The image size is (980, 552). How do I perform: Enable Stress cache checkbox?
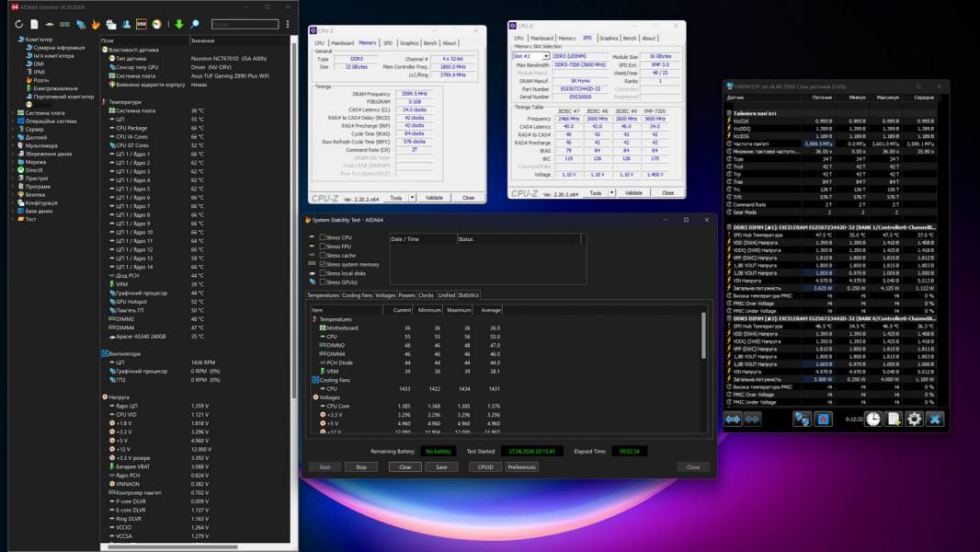tap(323, 255)
